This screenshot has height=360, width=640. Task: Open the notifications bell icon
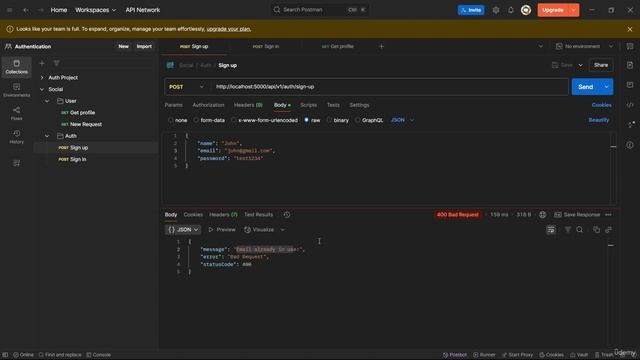click(x=511, y=10)
